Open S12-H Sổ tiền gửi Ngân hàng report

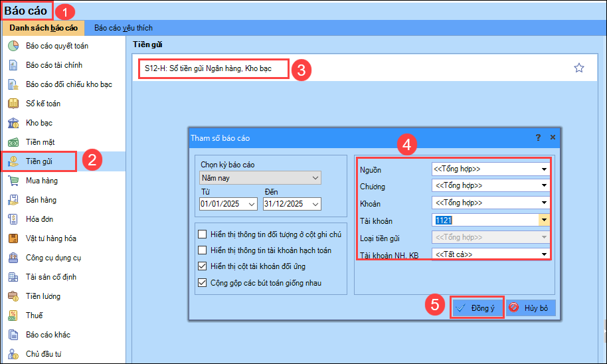tap(213, 68)
